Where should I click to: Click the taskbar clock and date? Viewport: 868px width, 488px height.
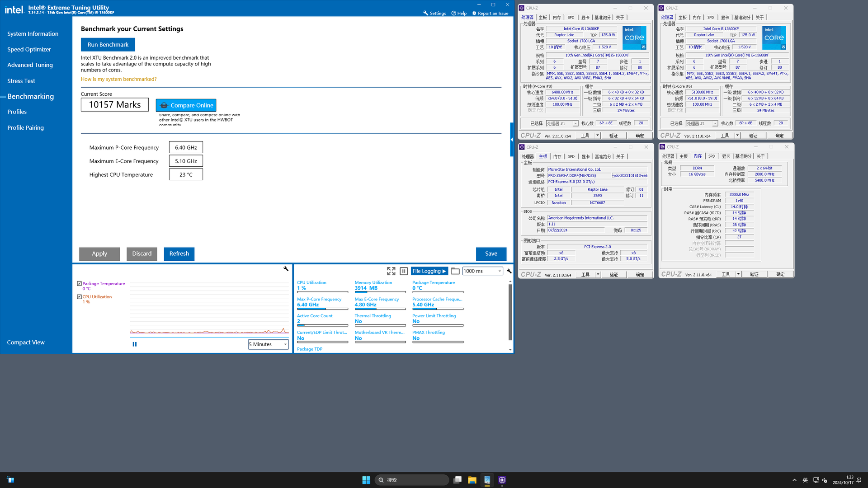[x=843, y=480]
